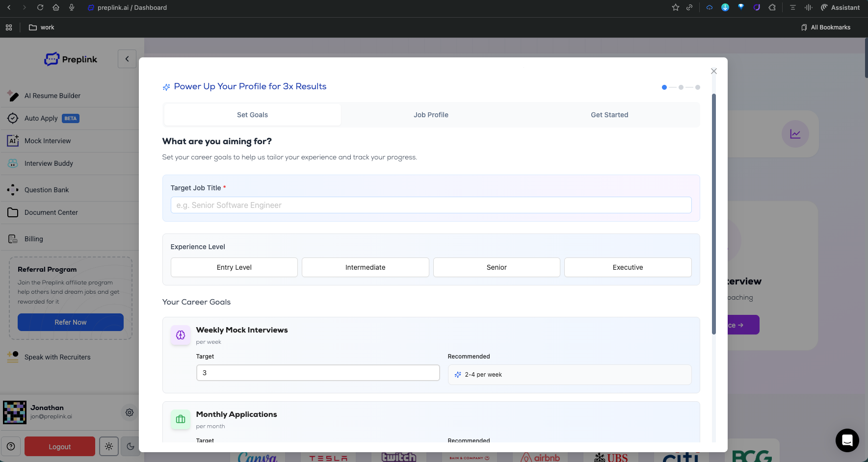
Task: Click Jonathan's profile avatar
Action: click(15, 412)
